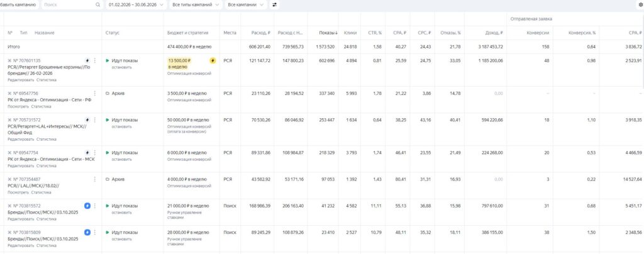Viewport: 644px width, 254px height.
Task: Open the filter settings sliders icon
Action: [274, 5]
